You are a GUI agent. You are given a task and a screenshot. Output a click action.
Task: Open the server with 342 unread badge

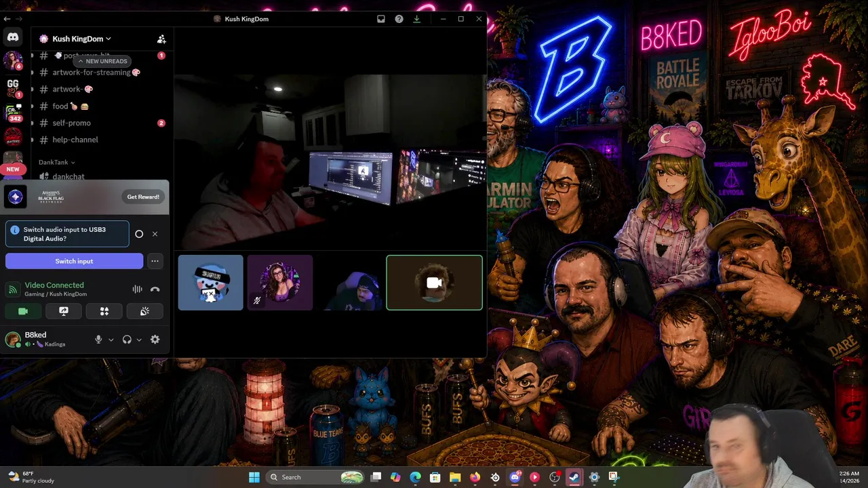[x=13, y=112]
